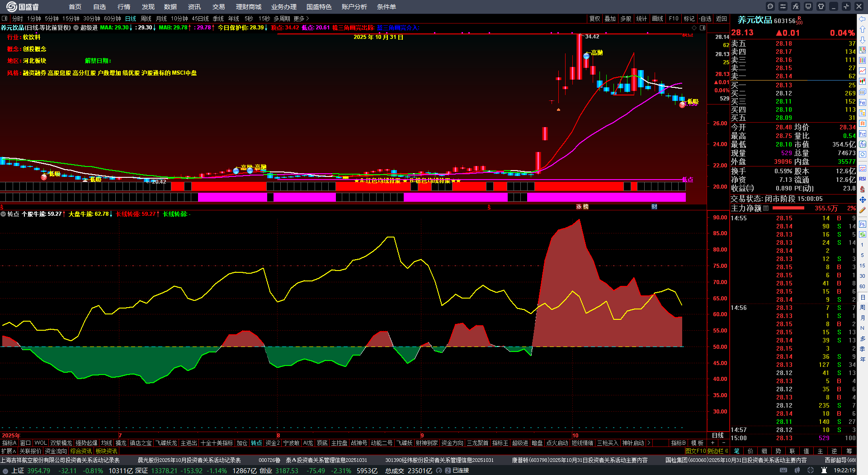This screenshot has height=475, width=868.
Task: Switch to the 周线 weekly period tab
Action: [146, 19]
